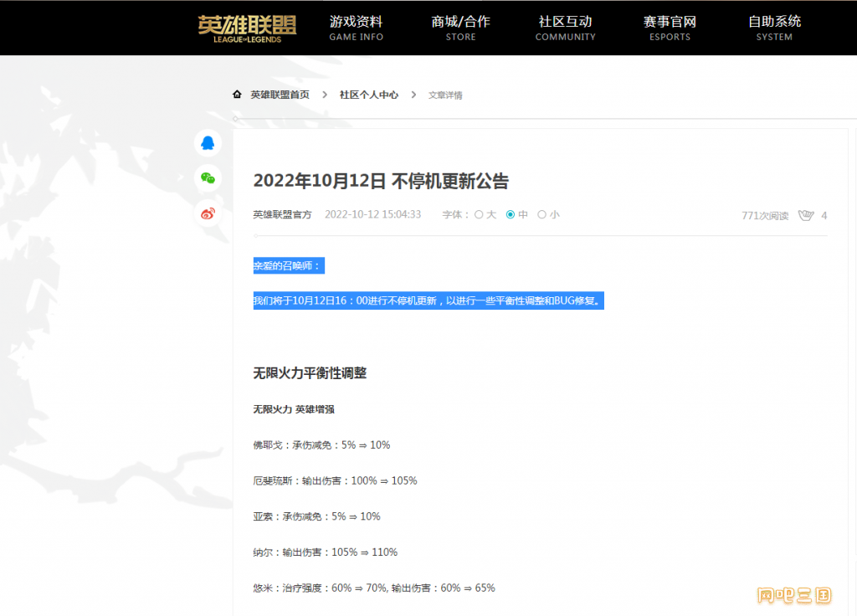857x616 pixels.
Task: Select the 大 font size radio
Action: coord(479,215)
